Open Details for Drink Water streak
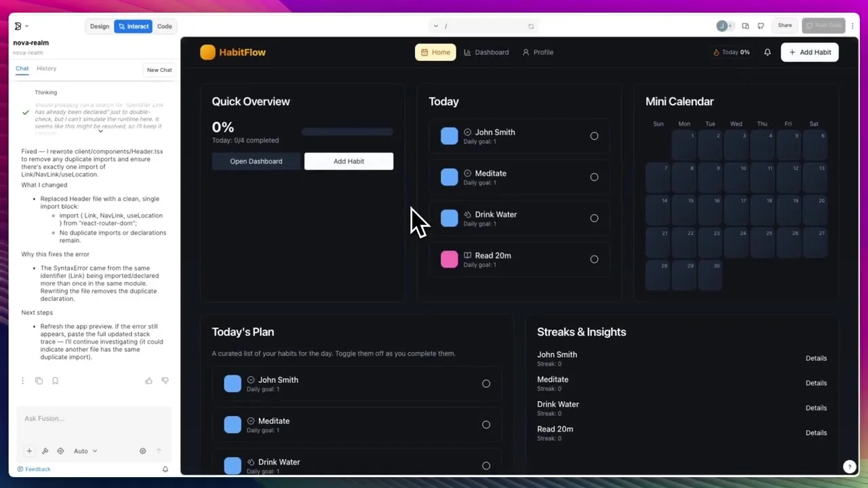The image size is (868, 488). (816, 408)
